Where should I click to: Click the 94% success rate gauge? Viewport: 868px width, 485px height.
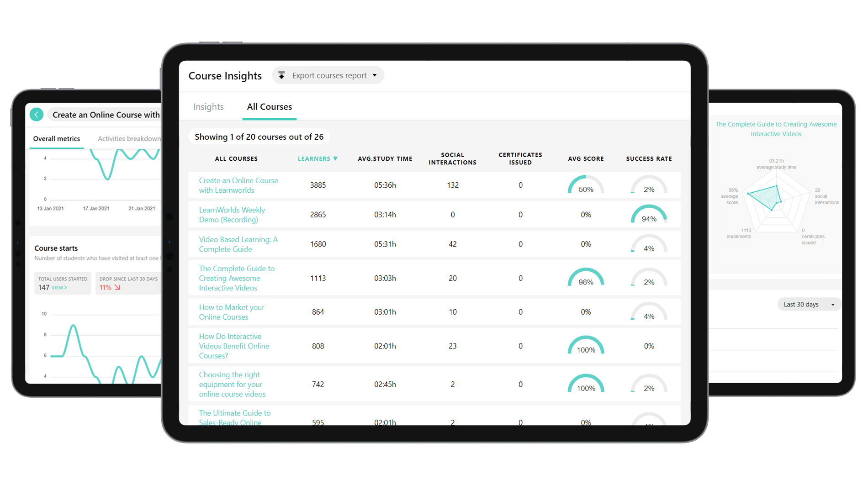[649, 215]
